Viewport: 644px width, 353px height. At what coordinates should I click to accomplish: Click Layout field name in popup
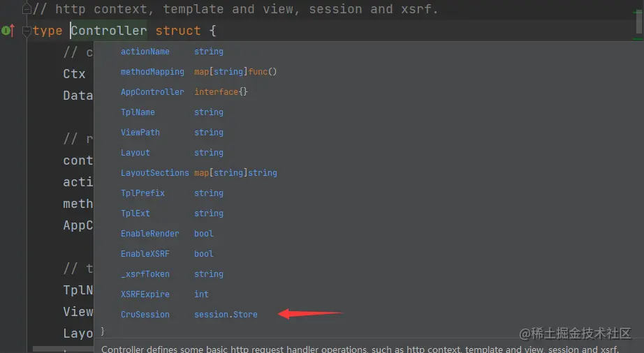pyautogui.click(x=135, y=153)
